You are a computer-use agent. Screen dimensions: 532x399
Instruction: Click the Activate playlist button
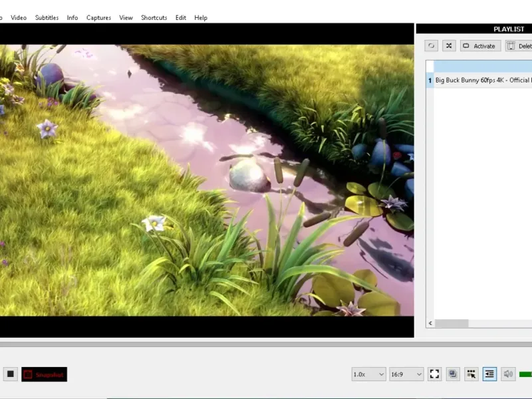coord(480,46)
